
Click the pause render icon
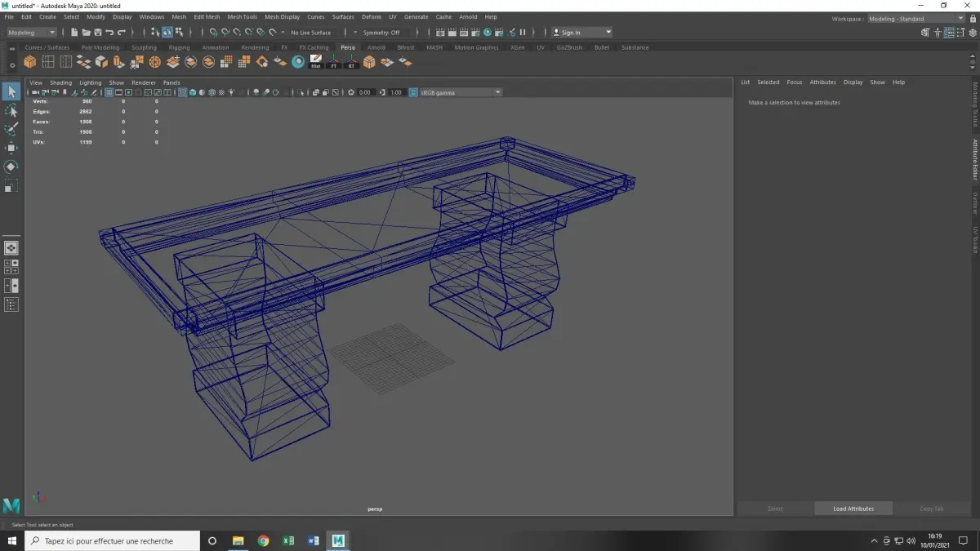[523, 33]
